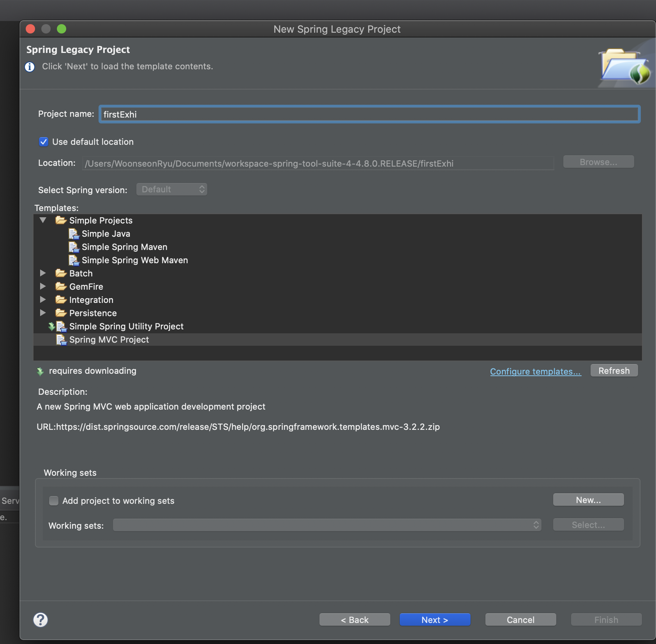Click the Integration folder icon
Screen dimensions: 656x644
tap(61, 300)
